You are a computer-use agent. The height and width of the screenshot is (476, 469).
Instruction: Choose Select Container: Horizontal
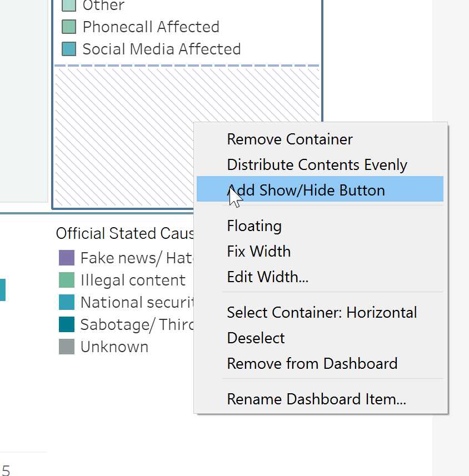[x=322, y=312]
